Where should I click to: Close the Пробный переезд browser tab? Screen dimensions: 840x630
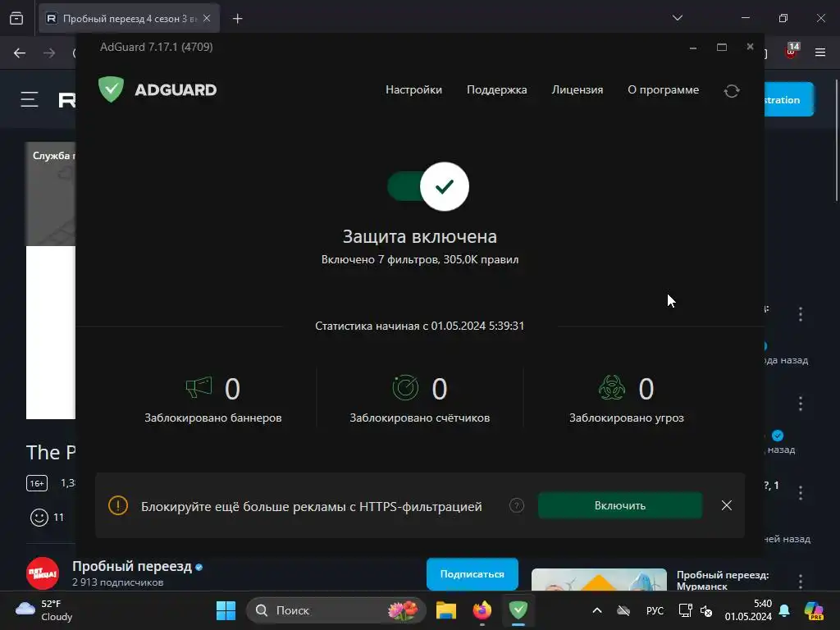click(x=207, y=18)
